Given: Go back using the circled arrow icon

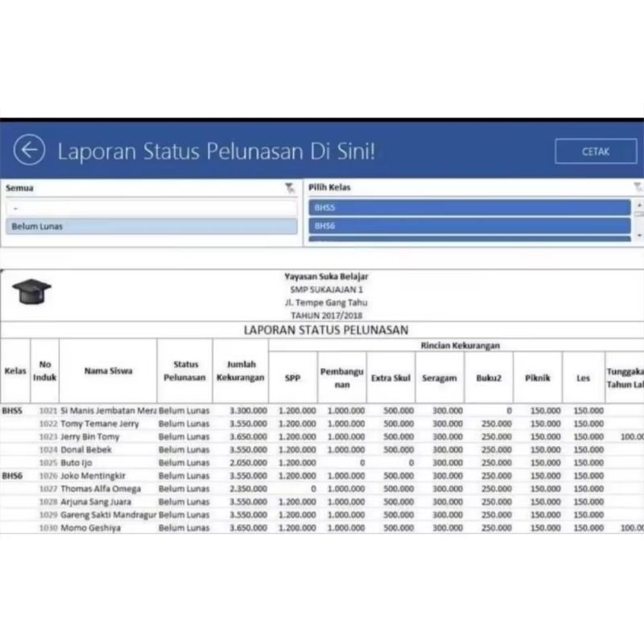Looking at the screenshot, I should tap(29, 150).
